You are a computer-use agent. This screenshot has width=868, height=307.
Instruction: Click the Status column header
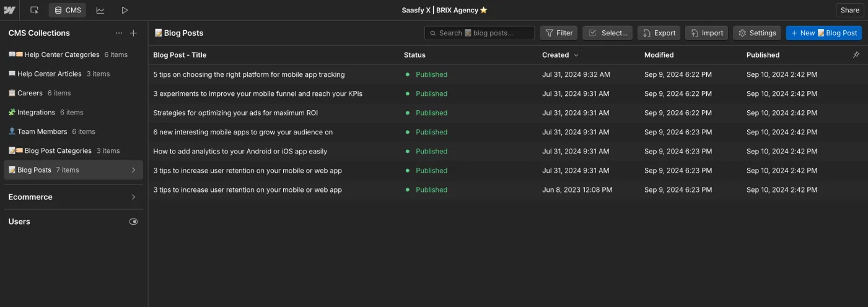click(414, 55)
